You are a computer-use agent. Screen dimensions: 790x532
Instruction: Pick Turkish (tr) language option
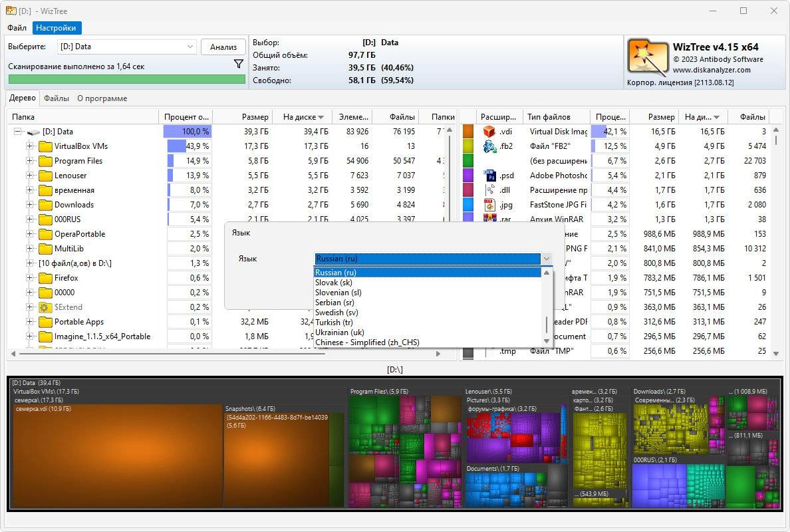click(427, 323)
